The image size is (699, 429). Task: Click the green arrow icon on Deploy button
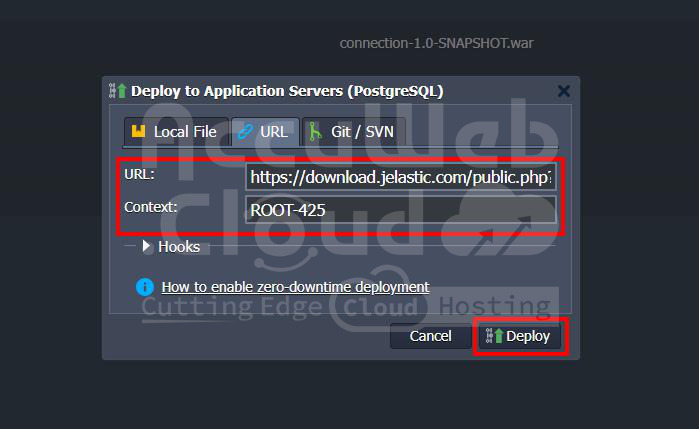pyautogui.click(x=493, y=336)
